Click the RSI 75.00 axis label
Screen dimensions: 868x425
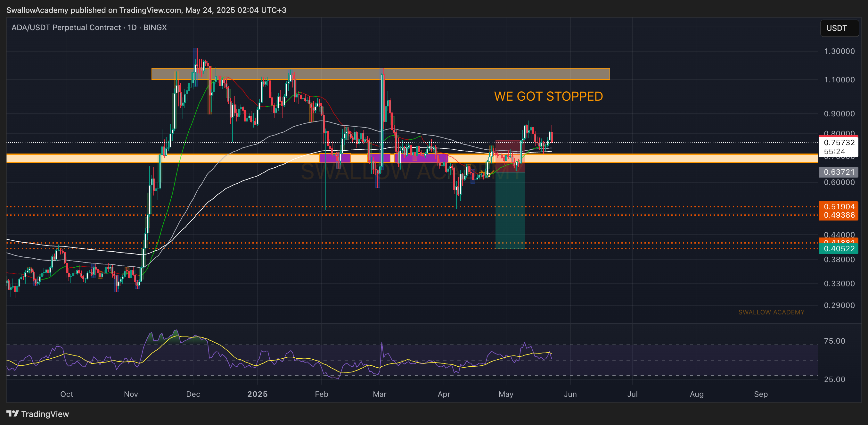834,341
